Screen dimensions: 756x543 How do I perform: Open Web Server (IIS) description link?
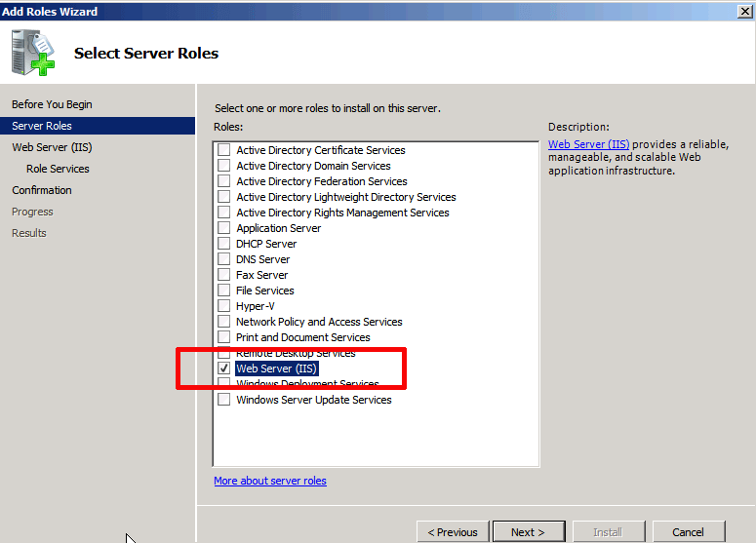(x=588, y=144)
